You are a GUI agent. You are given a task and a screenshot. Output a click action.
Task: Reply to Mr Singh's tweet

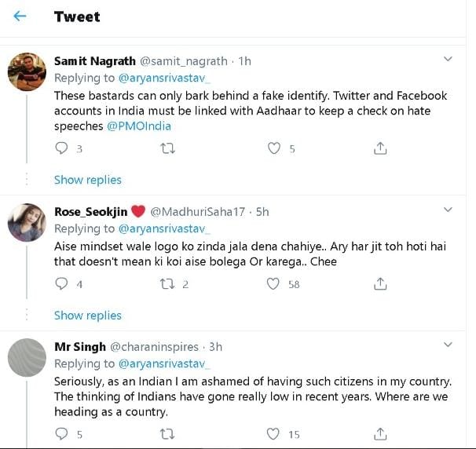click(x=62, y=433)
